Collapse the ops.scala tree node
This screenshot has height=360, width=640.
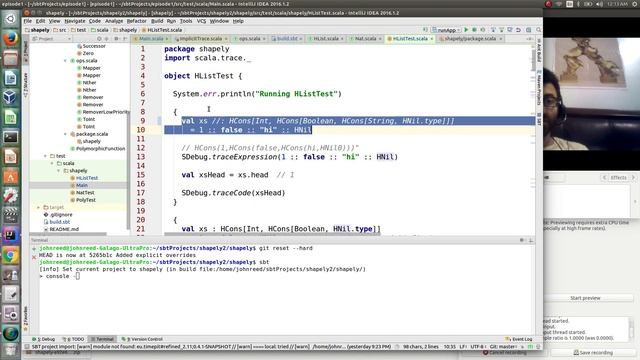click(x=65, y=61)
